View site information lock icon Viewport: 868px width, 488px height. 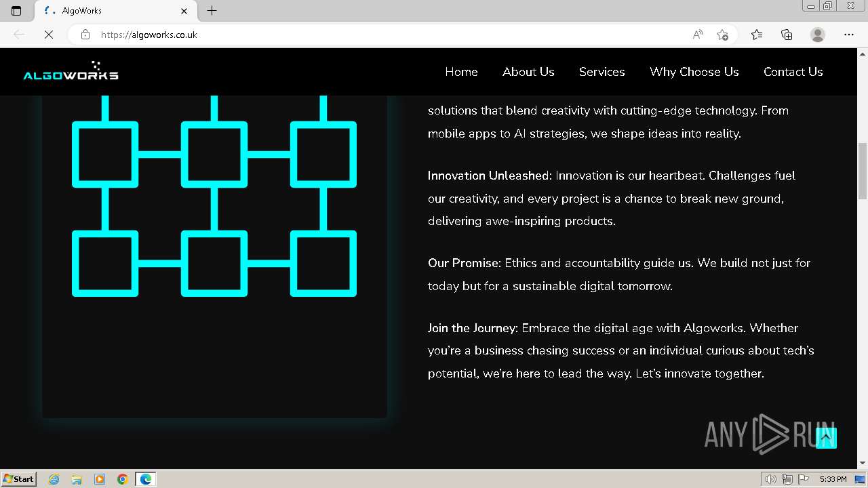point(85,35)
